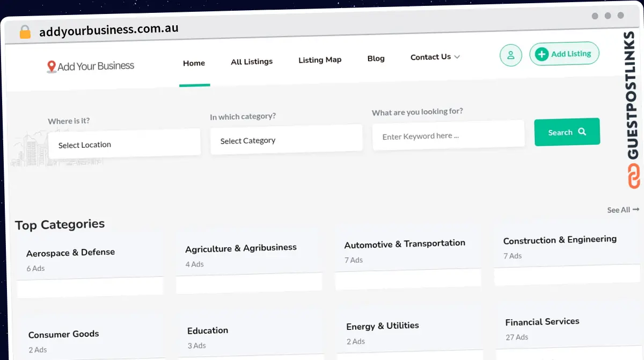Click 'What are you looking for?' label

[417, 112]
